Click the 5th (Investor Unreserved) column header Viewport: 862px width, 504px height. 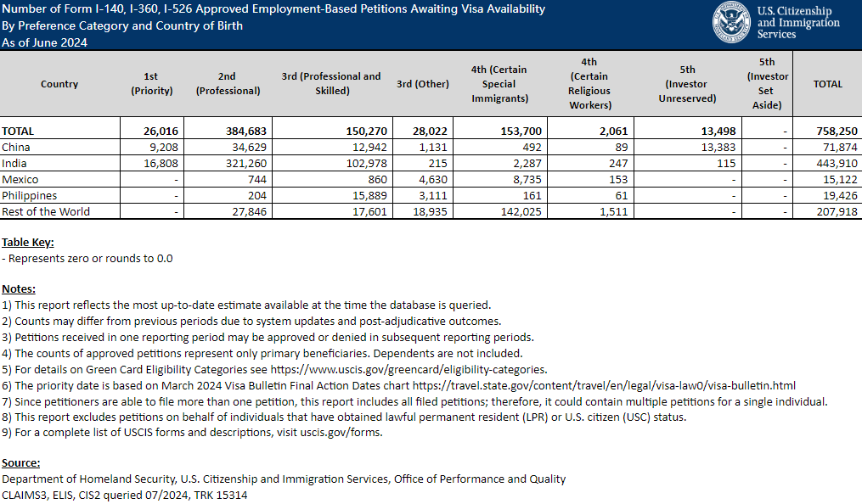pos(687,84)
